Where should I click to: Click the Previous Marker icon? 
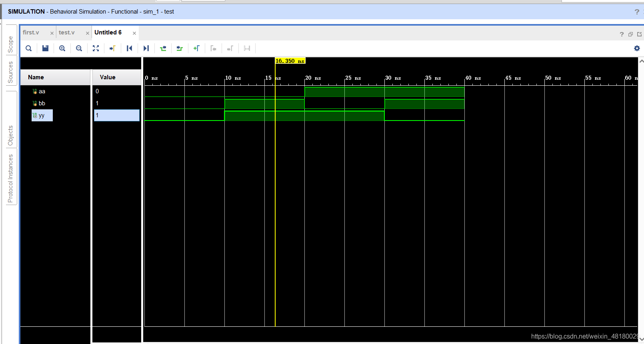point(213,48)
